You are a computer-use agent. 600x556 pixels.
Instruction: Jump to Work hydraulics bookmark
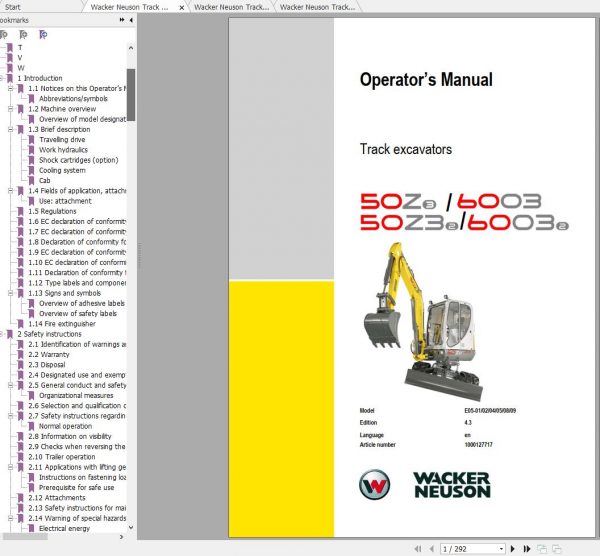(63, 150)
